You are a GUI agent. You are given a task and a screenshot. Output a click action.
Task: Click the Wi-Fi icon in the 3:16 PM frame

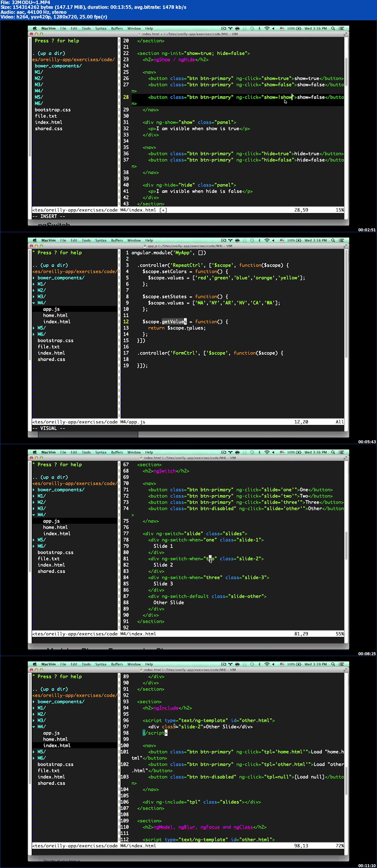tap(267, 29)
